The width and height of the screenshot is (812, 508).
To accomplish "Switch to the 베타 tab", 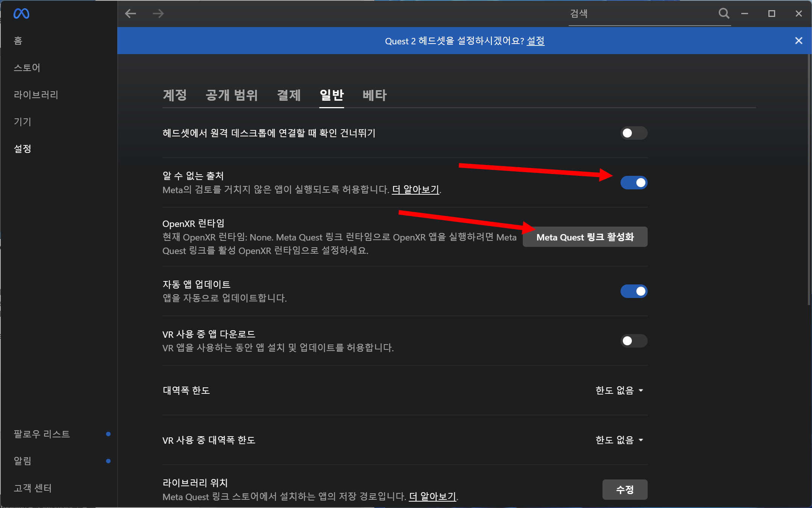I will 374,95.
